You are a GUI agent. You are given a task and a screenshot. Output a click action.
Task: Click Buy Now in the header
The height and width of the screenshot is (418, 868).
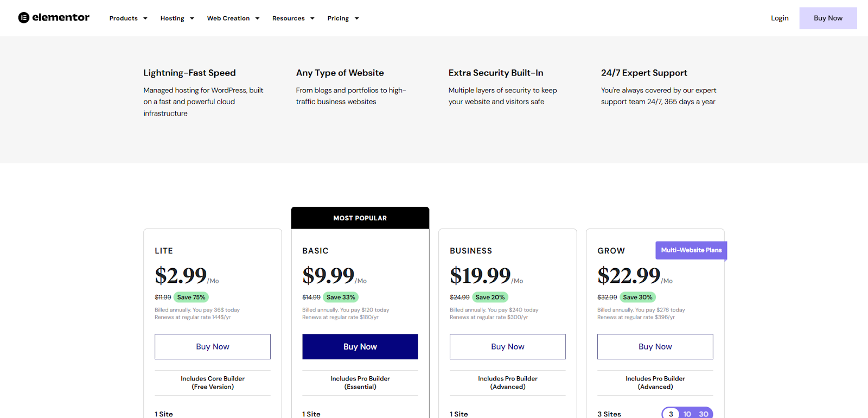pyautogui.click(x=828, y=18)
